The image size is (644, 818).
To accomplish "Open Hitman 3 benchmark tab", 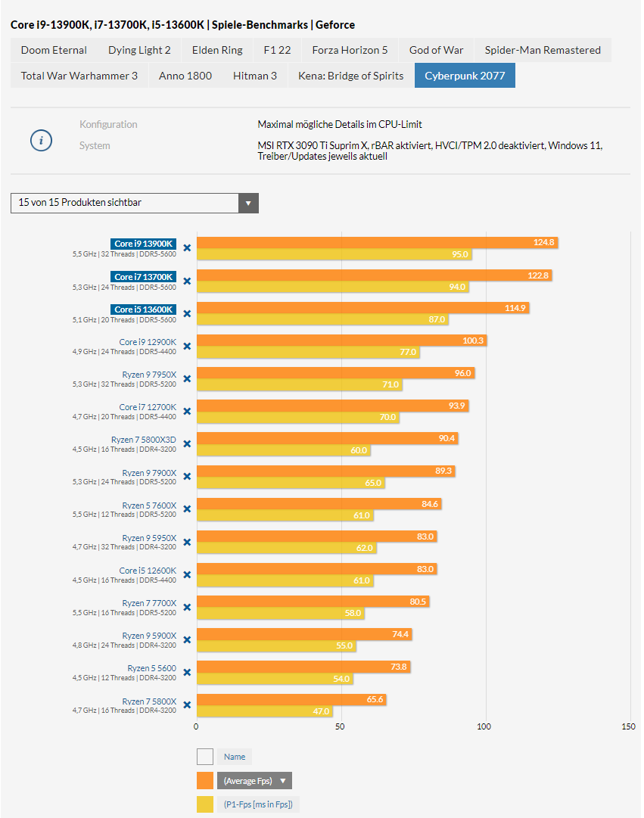I will click(x=255, y=76).
